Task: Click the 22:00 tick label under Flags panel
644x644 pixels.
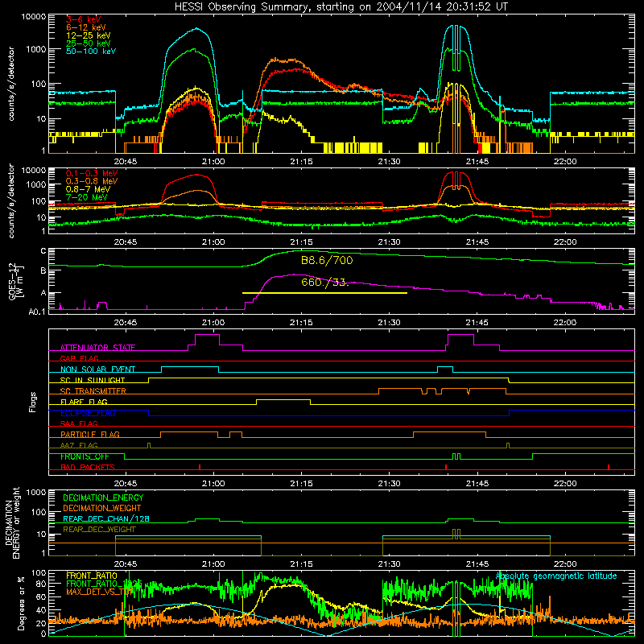Action: pos(565,484)
